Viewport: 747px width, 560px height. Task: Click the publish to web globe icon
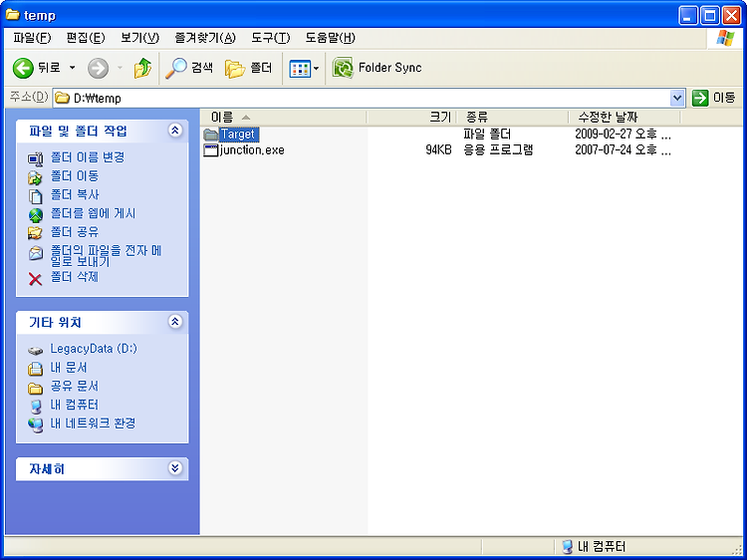pos(35,215)
